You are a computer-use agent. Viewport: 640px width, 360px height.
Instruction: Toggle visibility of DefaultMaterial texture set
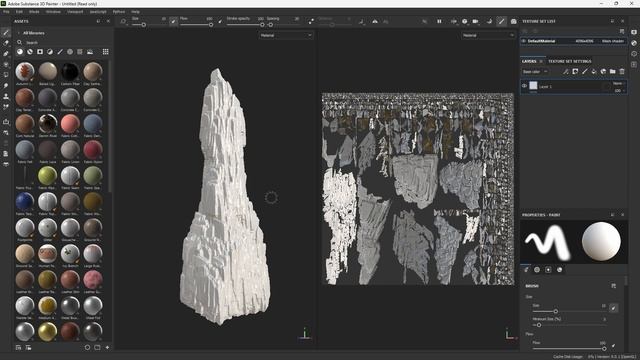point(524,41)
